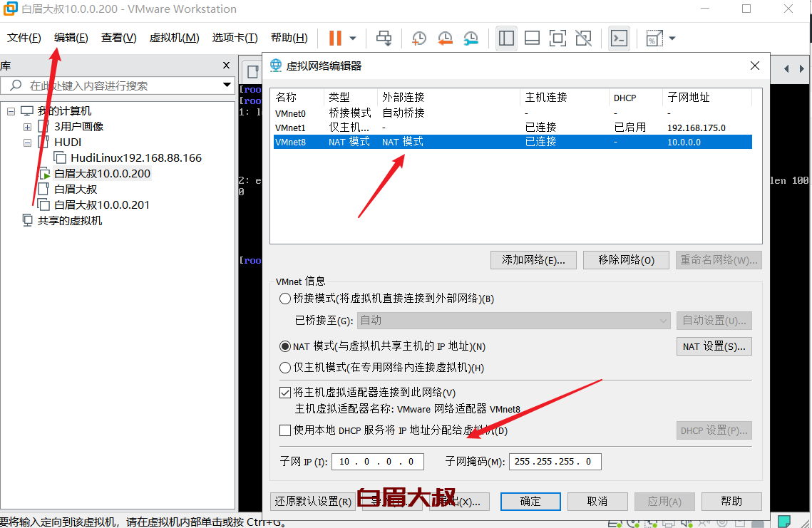Open the 文件(F) menu

pos(24,38)
